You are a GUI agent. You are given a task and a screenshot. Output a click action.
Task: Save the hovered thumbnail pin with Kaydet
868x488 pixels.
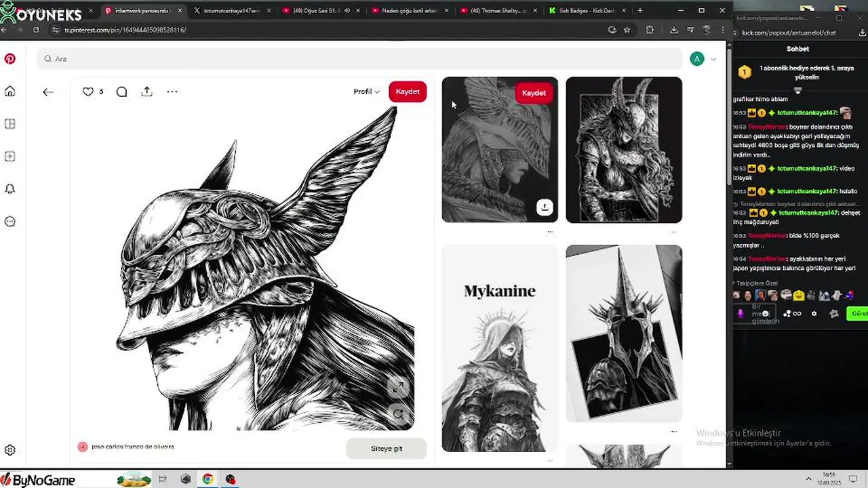coord(534,93)
